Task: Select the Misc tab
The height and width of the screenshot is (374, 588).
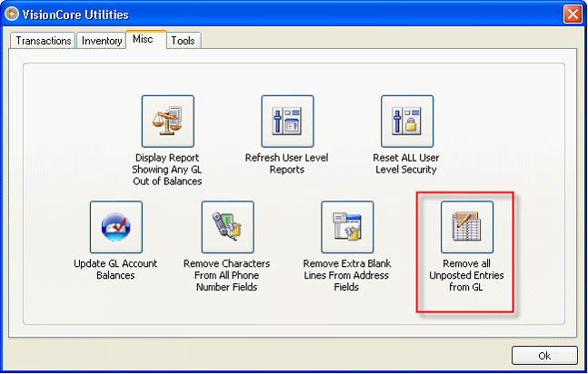Action: click(x=146, y=39)
